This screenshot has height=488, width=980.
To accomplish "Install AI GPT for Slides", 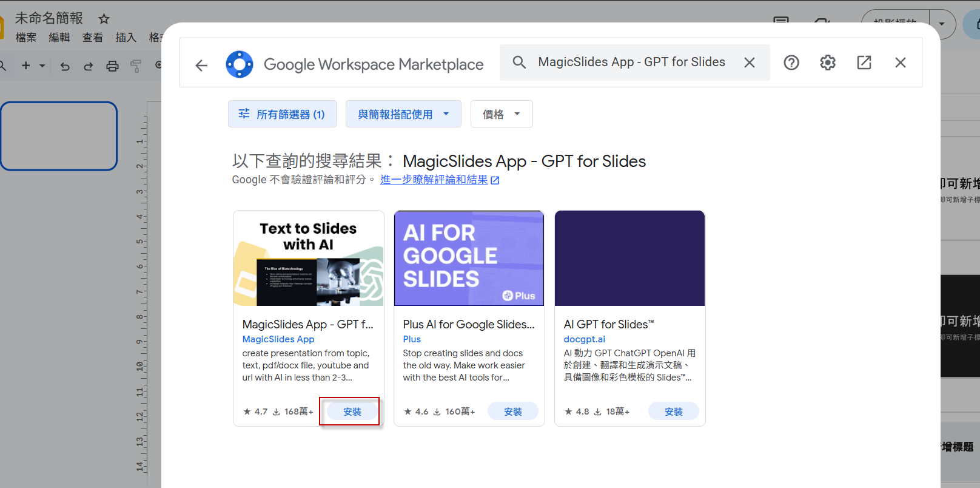I will [674, 412].
